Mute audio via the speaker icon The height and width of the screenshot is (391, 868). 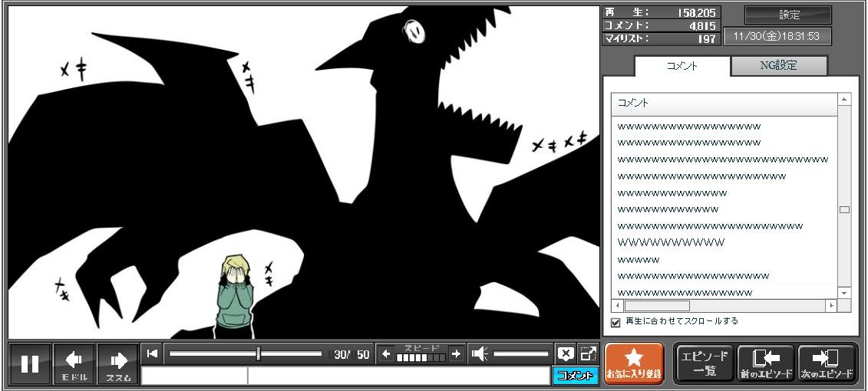(x=480, y=353)
